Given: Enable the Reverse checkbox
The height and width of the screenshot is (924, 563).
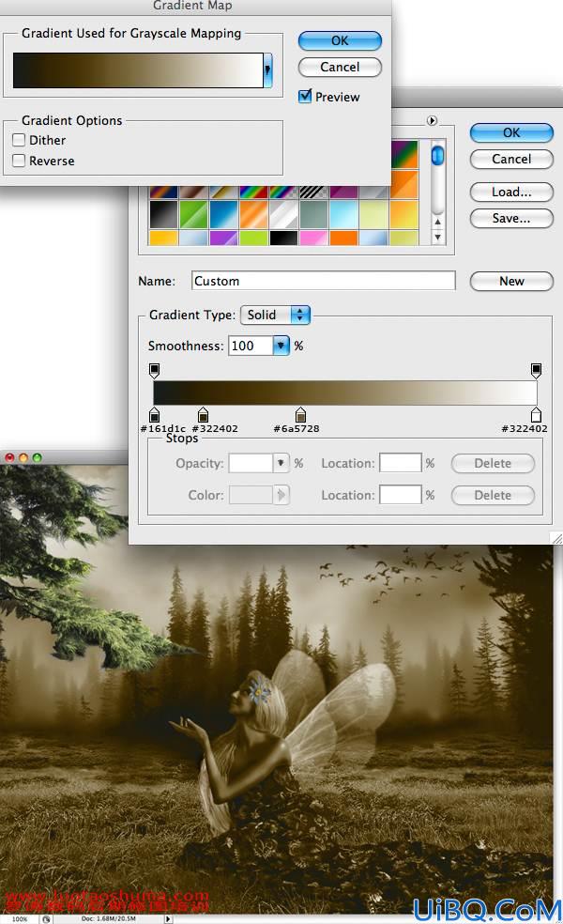Looking at the screenshot, I should pyautogui.click(x=19, y=161).
